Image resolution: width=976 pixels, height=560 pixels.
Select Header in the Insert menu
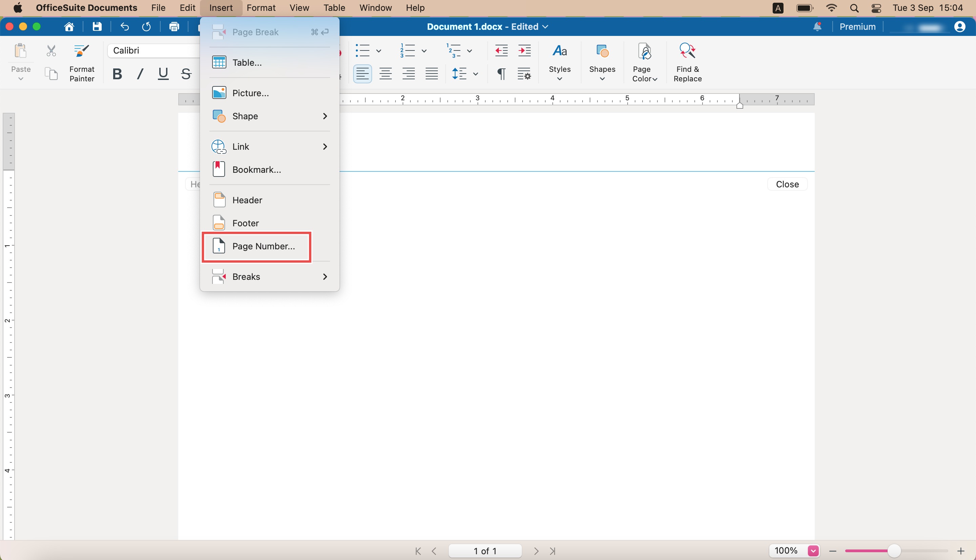269,200
